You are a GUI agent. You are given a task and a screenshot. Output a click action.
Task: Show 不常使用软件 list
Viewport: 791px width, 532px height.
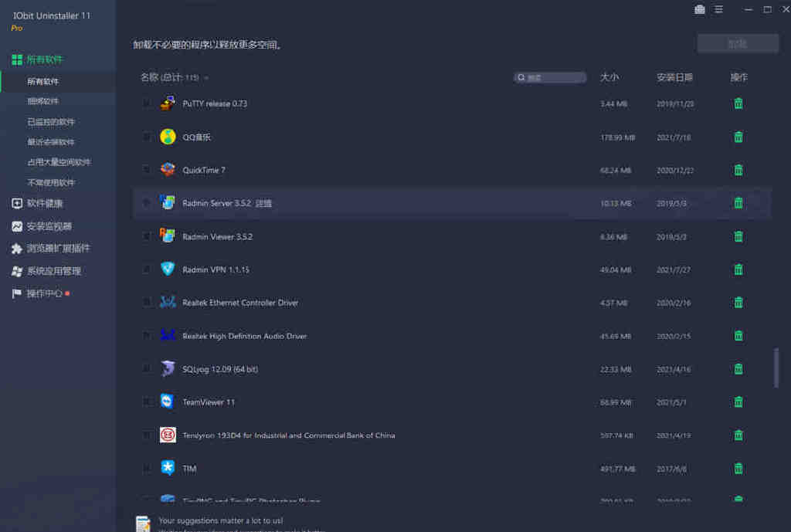click(x=51, y=182)
